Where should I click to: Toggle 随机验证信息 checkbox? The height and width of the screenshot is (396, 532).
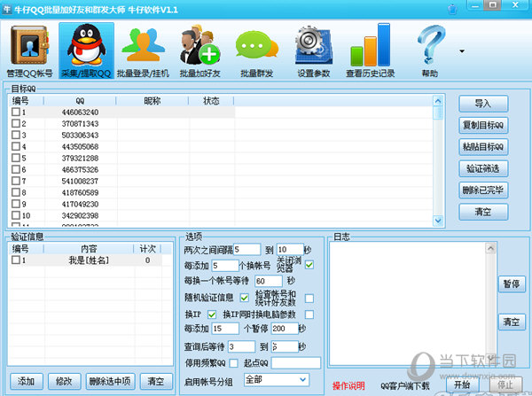click(x=245, y=298)
